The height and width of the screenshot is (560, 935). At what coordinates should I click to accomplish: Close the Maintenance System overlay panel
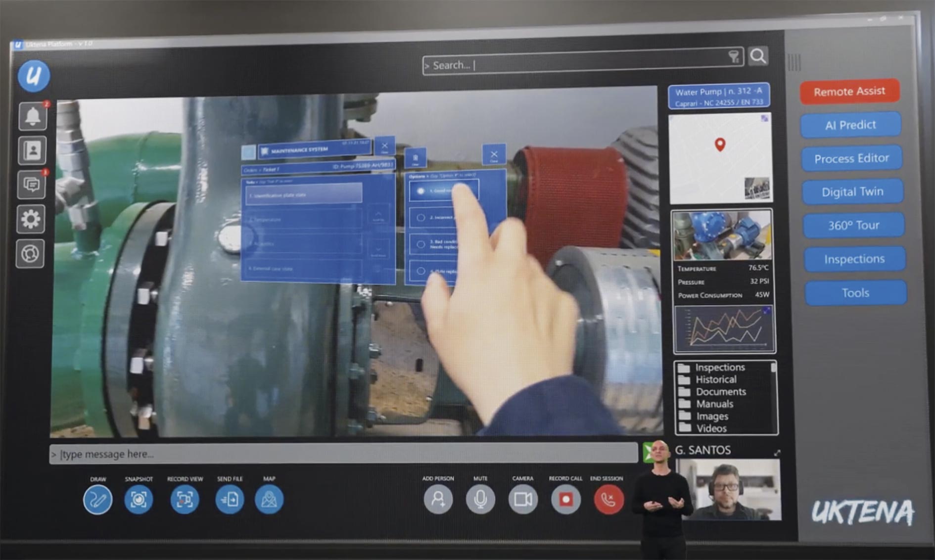pyautogui.click(x=384, y=146)
